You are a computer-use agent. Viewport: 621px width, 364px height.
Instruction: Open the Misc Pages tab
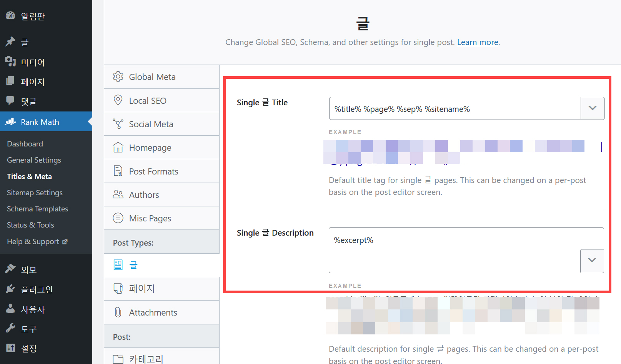click(161, 218)
